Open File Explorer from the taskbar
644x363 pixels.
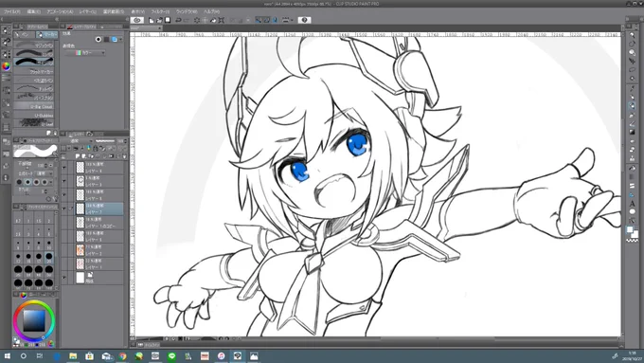pos(73,356)
